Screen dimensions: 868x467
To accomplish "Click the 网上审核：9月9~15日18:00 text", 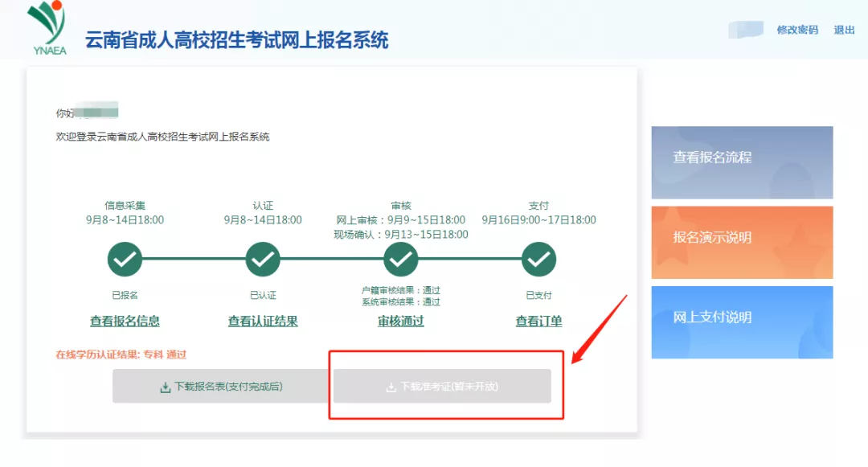I will [x=401, y=219].
